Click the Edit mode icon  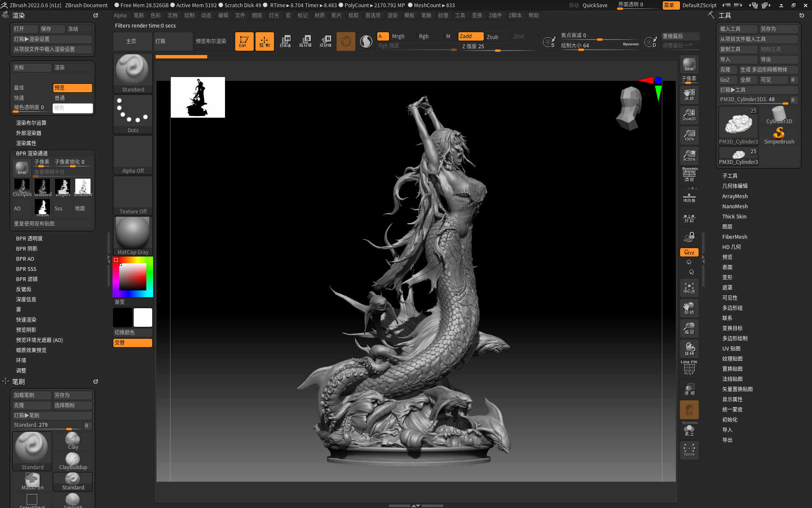244,41
